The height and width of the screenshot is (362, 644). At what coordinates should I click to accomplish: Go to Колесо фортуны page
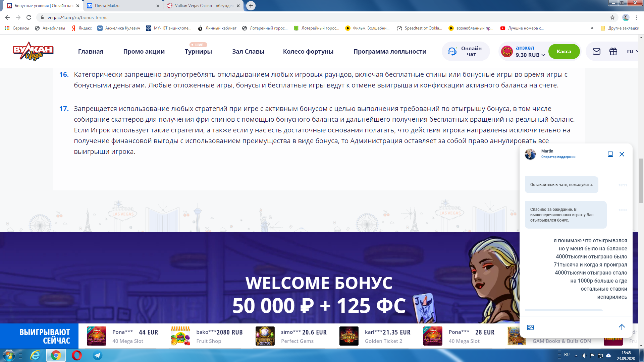pyautogui.click(x=308, y=51)
